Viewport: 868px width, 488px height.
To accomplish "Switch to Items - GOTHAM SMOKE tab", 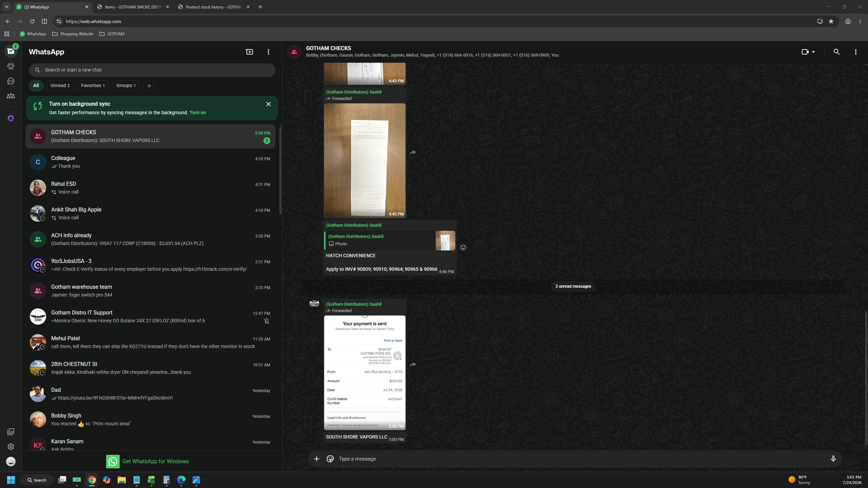I will [x=133, y=7].
